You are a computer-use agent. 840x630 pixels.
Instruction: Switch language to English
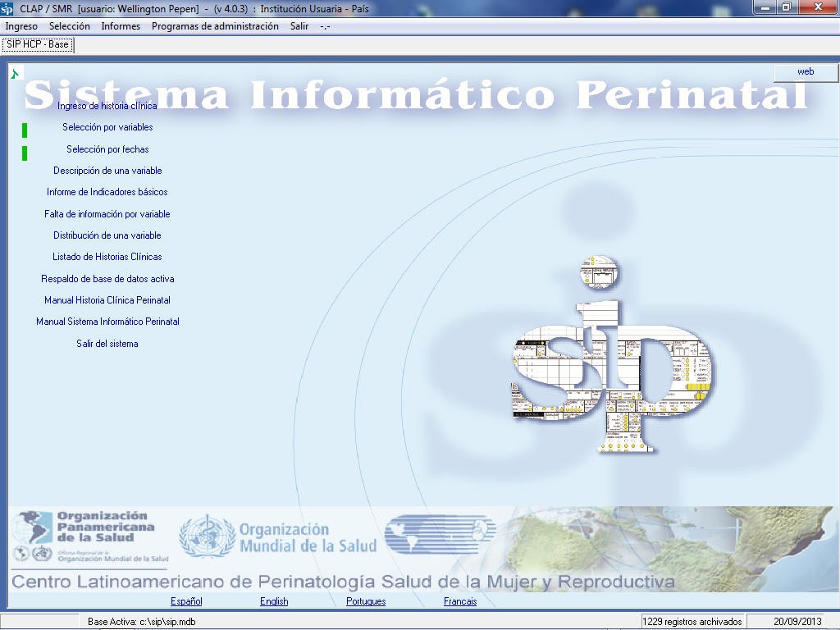(274, 601)
